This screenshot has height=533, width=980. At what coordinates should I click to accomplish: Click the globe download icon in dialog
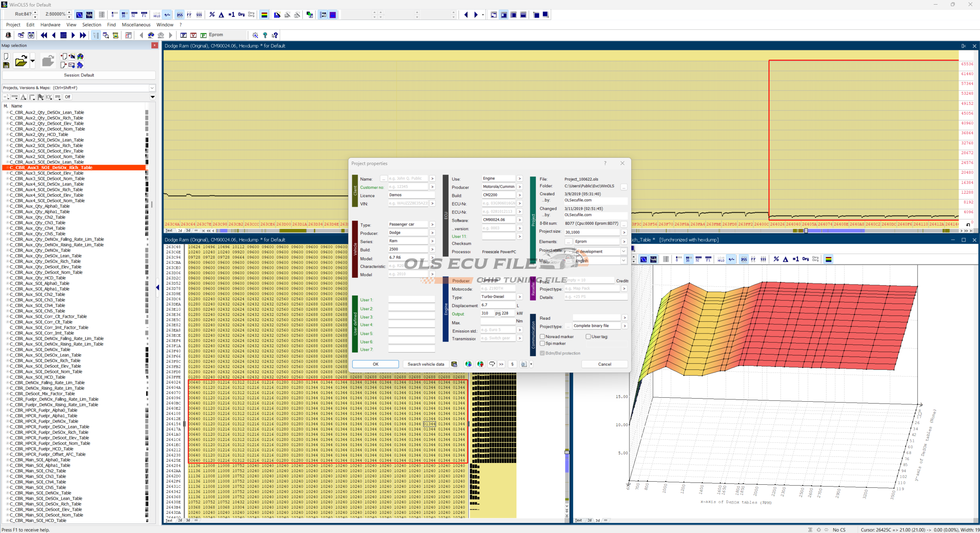pos(468,364)
